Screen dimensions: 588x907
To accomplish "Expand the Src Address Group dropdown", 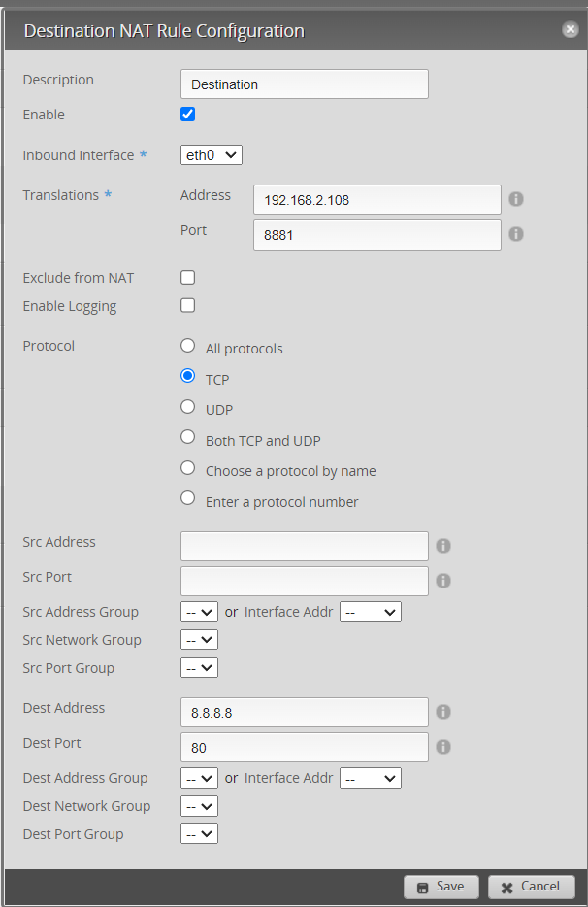I will click(199, 612).
